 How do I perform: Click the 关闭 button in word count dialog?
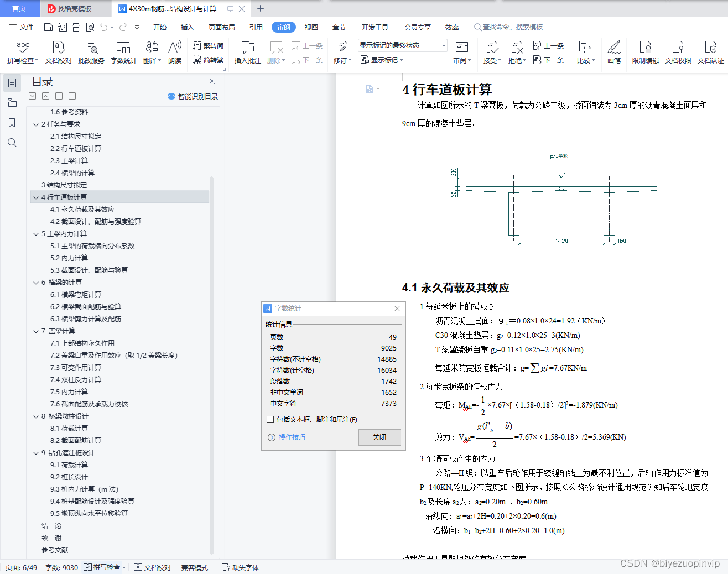coord(379,437)
